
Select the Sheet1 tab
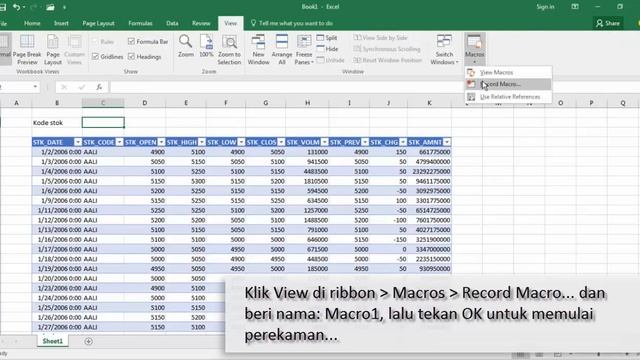coord(53,341)
